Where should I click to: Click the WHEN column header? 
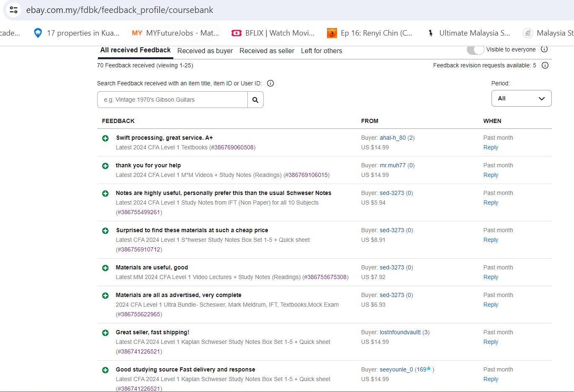coord(492,121)
